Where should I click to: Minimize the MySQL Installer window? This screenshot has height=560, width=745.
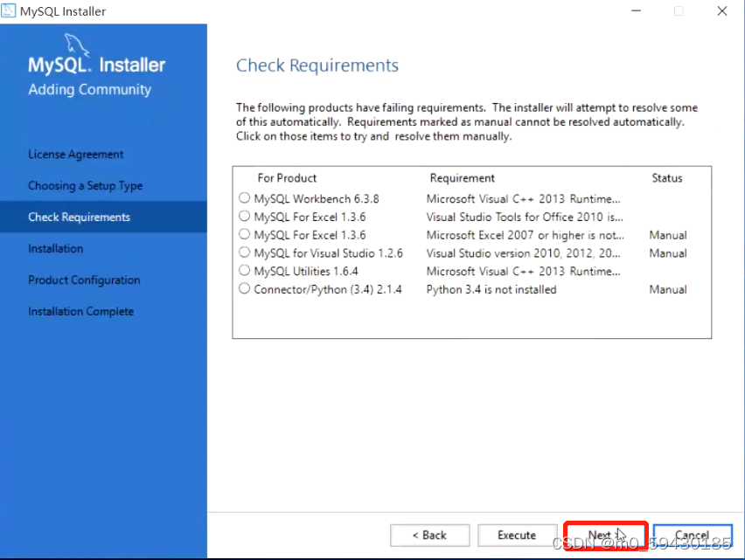pos(637,10)
